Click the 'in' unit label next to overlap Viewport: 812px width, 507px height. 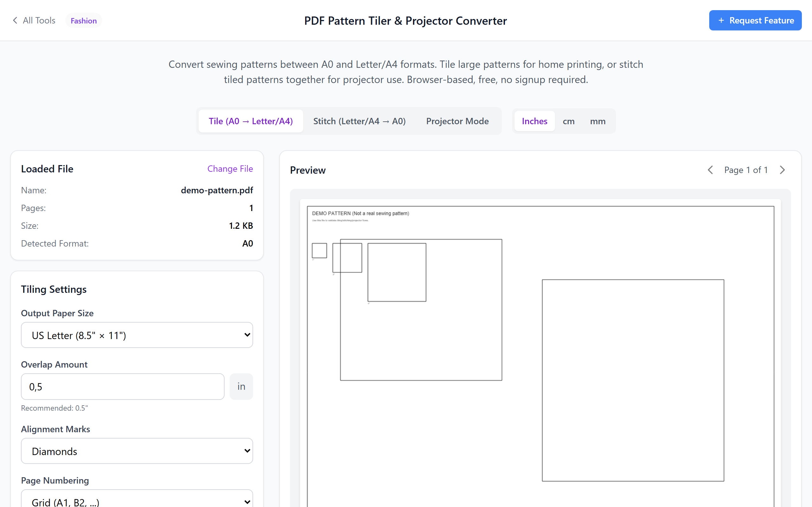pyautogui.click(x=241, y=386)
